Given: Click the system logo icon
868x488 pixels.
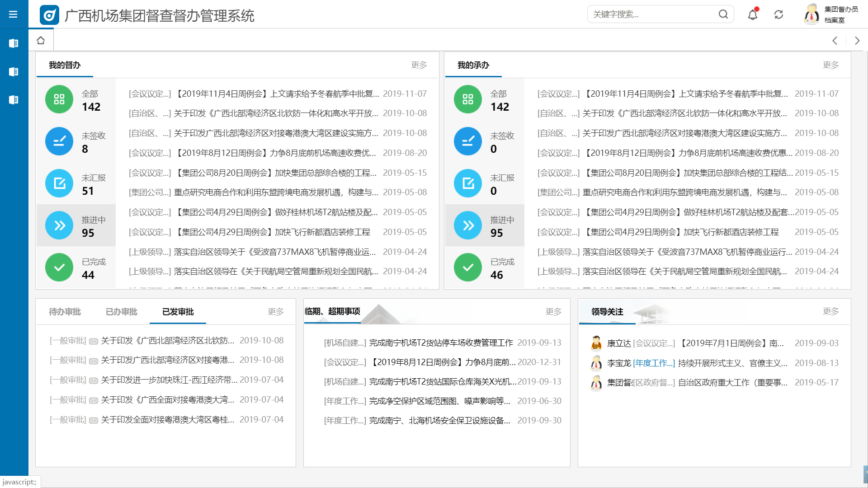Looking at the screenshot, I should [x=49, y=15].
